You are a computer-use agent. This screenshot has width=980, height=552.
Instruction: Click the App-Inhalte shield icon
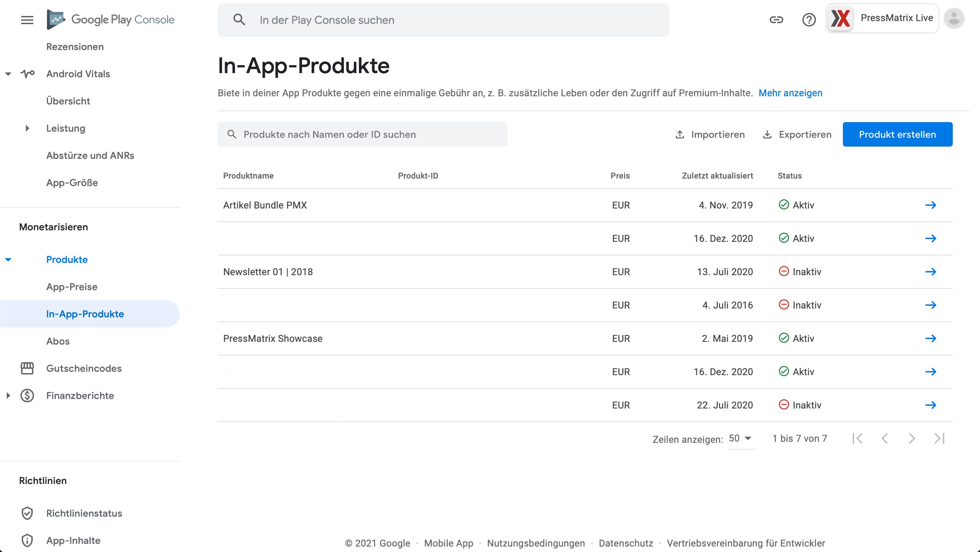tap(27, 540)
